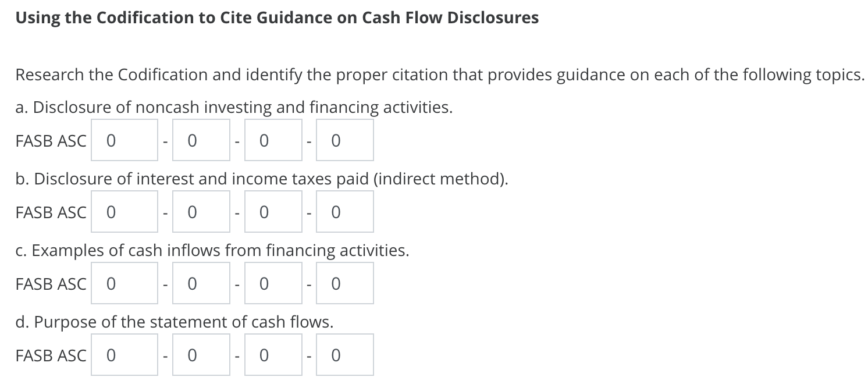
Task: Click the fourth ASC input field for part a
Action: [x=344, y=140]
